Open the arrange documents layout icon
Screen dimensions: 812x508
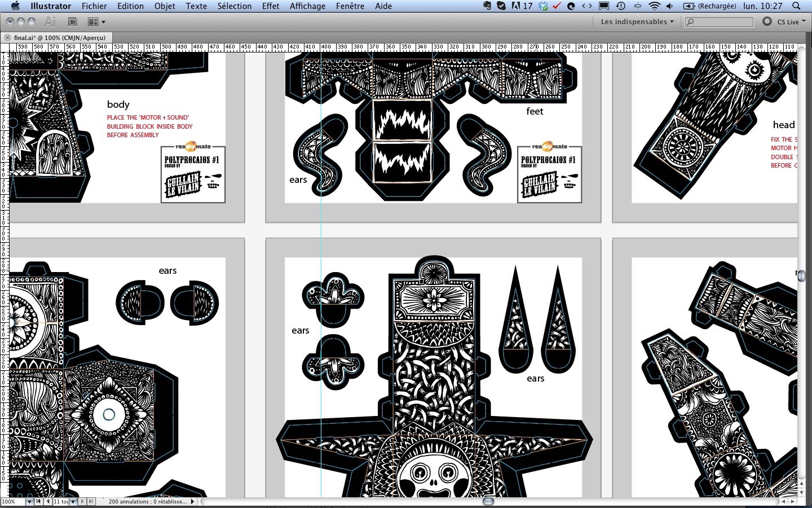pos(93,21)
